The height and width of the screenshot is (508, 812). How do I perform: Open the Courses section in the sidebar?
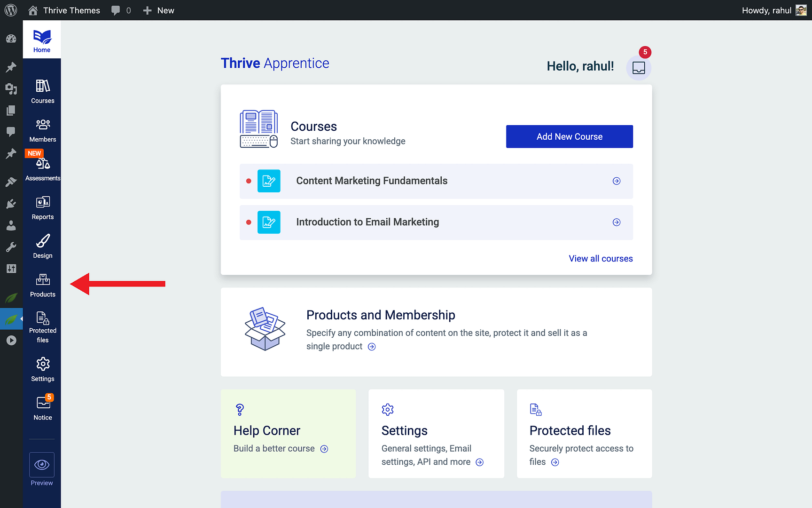[42, 90]
